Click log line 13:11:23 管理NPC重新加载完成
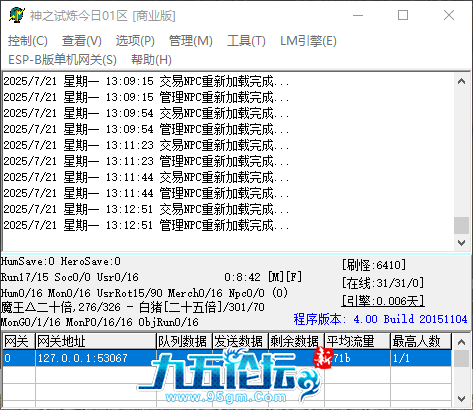Screen dimensions: 473x410 click(x=146, y=161)
